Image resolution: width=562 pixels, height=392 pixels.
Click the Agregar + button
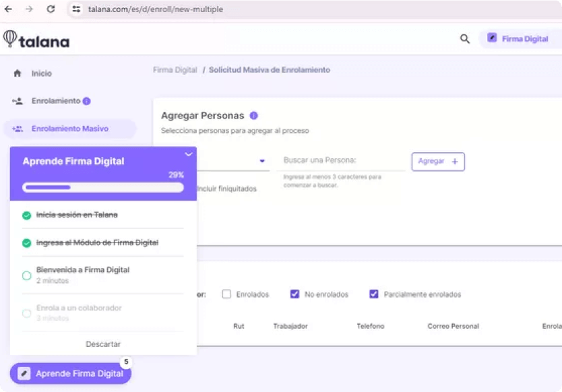pyautogui.click(x=437, y=162)
